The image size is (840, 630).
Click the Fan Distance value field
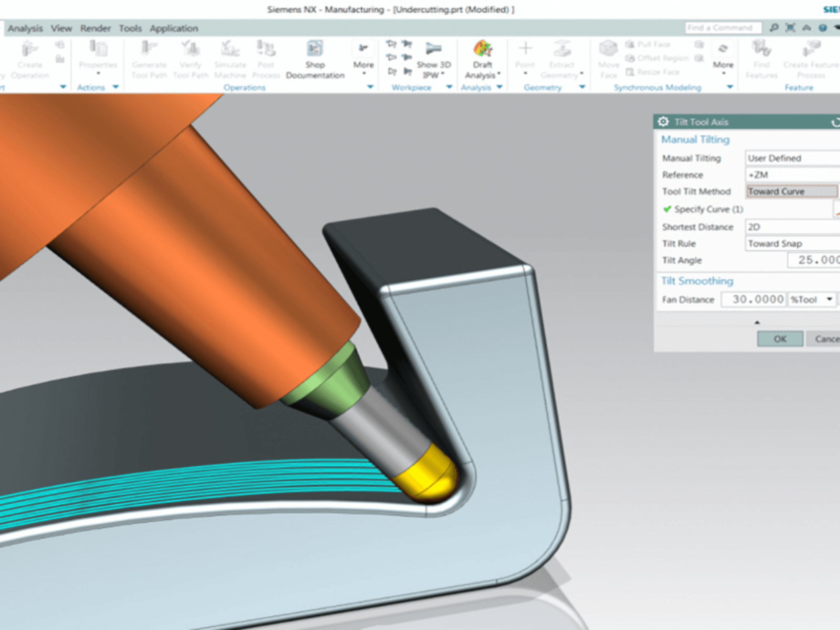click(x=754, y=300)
